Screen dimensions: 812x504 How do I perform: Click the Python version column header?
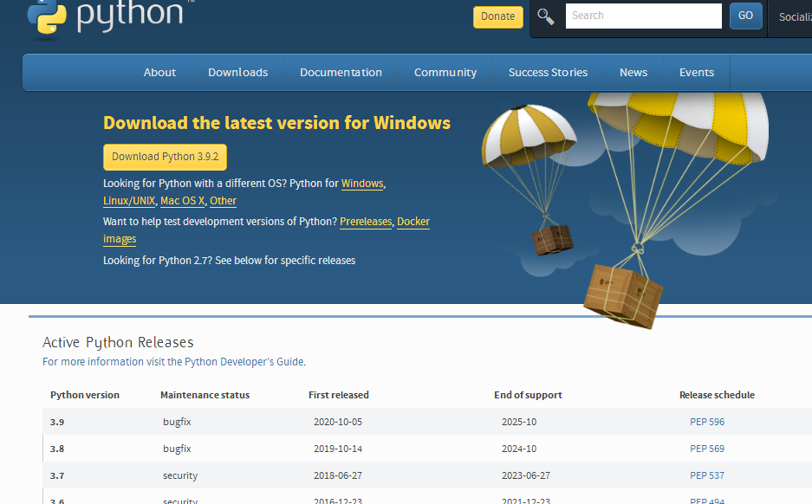[x=85, y=395]
